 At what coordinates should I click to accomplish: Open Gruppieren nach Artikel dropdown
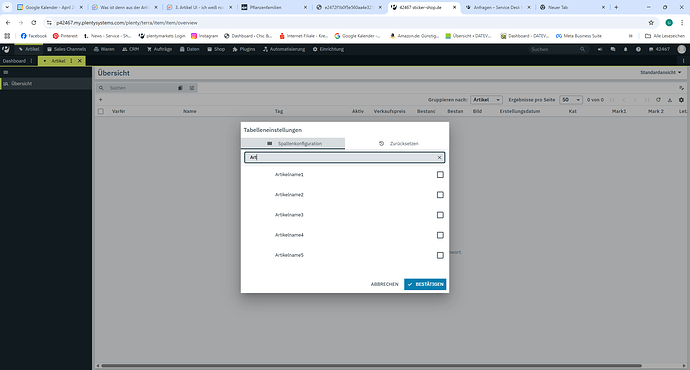486,100
